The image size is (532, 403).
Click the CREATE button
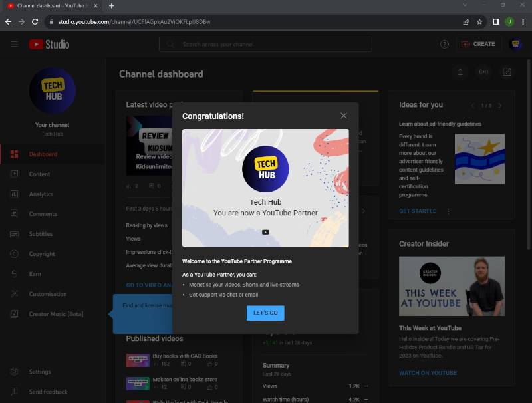(478, 44)
